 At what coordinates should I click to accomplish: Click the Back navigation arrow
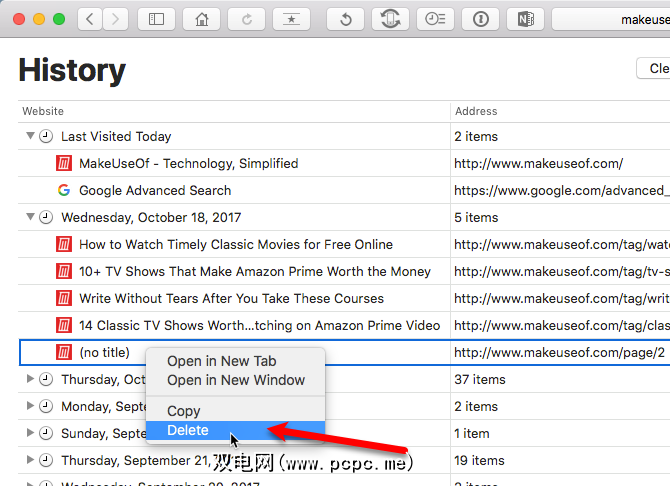90,19
